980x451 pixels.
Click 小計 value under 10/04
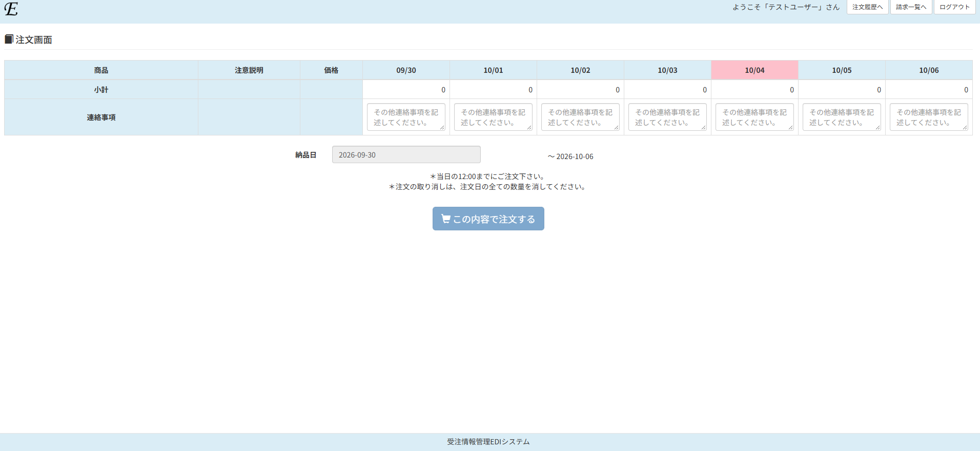(754, 90)
